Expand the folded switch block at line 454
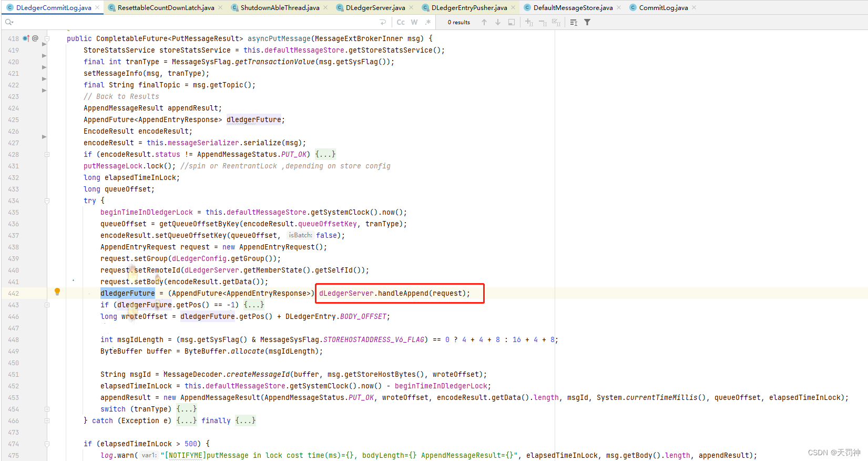This screenshot has width=868, height=461. point(47,409)
